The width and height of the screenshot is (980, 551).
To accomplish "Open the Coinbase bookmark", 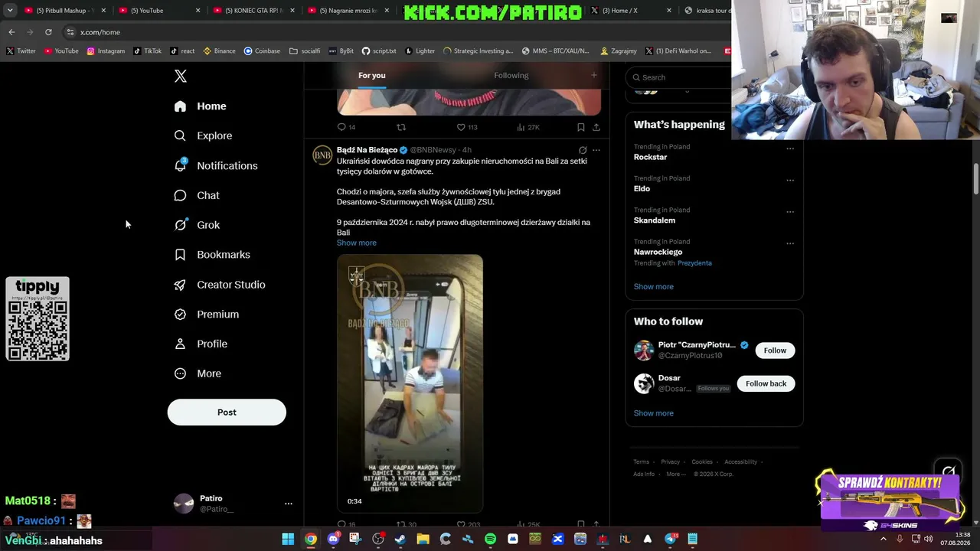I will click(262, 51).
